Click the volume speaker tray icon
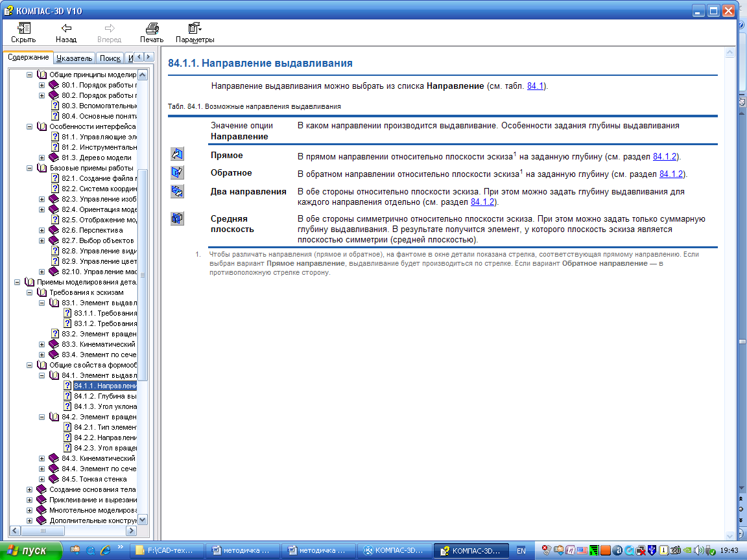This screenshot has height=560, width=747. (x=699, y=550)
